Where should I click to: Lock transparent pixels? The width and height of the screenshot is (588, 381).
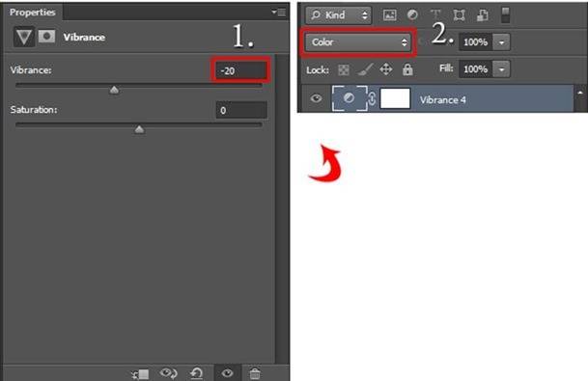click(x=344, y=69)
